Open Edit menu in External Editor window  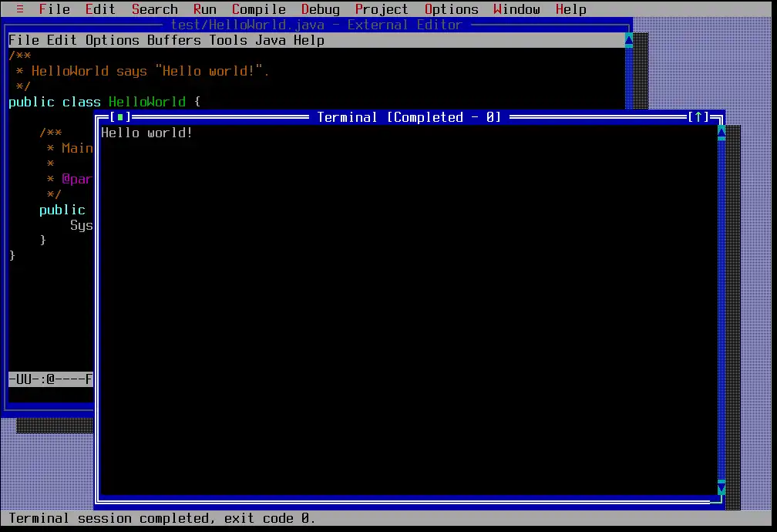(x=62, y=40)
